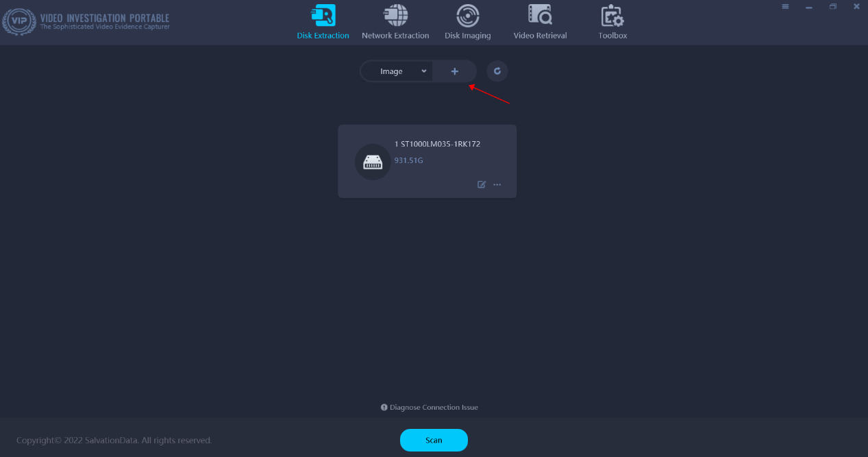
Task: Open the Disk Imaging tab
Action: tap(467, 22)
